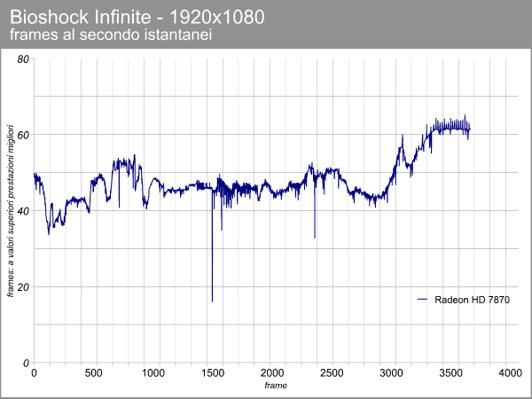The image size is (532, 399).
Task: Click the vertical y-axis title about "prestazioni migliori"
Action: tap(12, 211)
